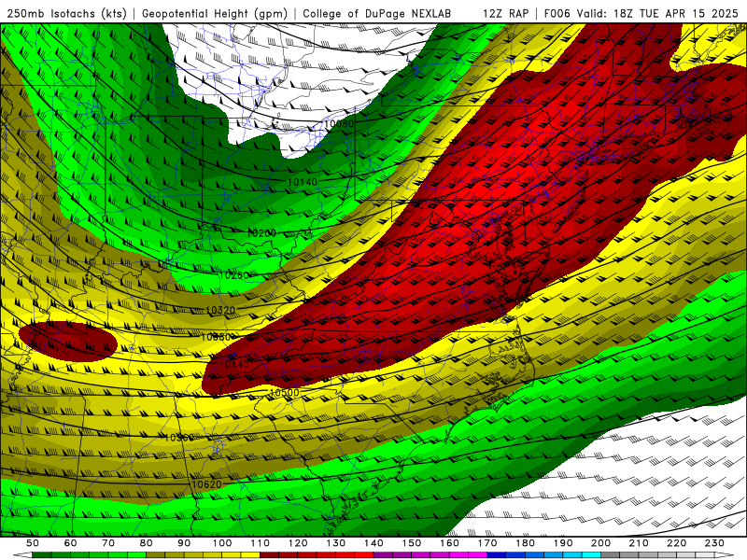
Task: Click the 10440 height contour label
Action: (x=234, y=364)
